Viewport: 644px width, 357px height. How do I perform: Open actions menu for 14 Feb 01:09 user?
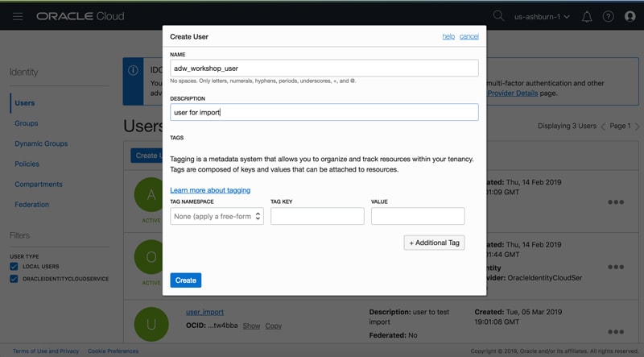pos(616,202)
